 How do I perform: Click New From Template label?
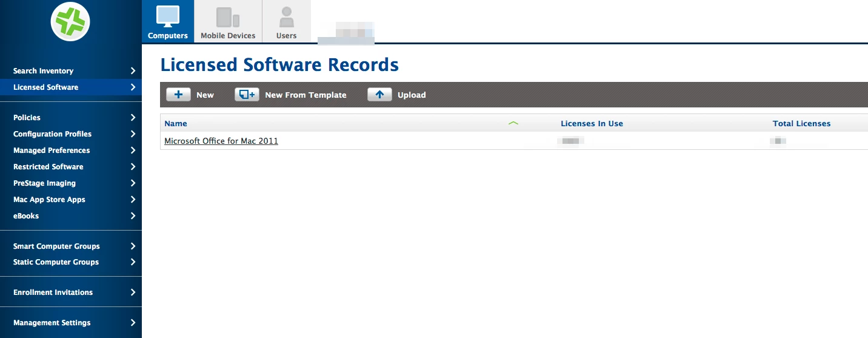pyautogui.click(x=305, y=95)
